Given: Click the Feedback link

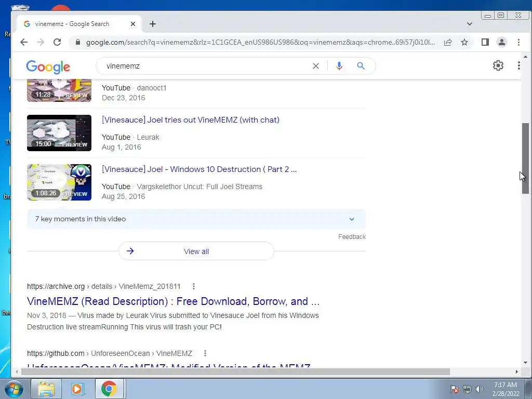Looking at the screenshot, I should (352, 237).
